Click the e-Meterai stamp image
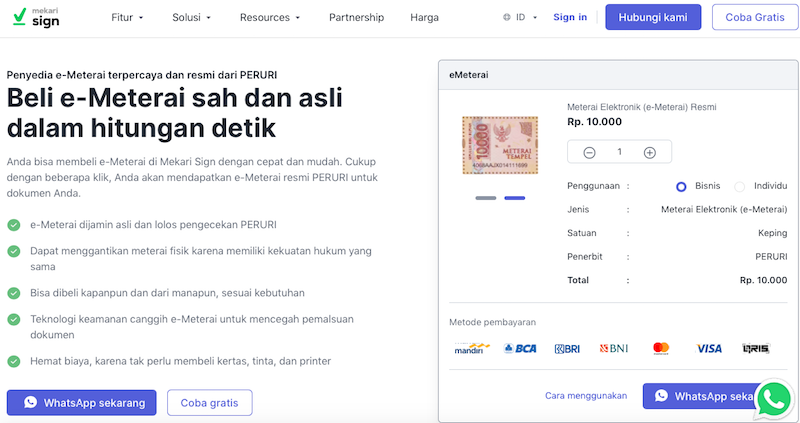The image size is (800, 423). point(500,145)
